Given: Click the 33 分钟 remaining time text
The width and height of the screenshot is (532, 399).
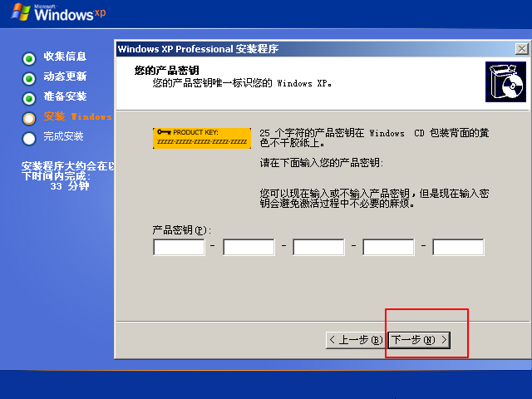Looking at the screenshot, I should [x=70, y=186].
